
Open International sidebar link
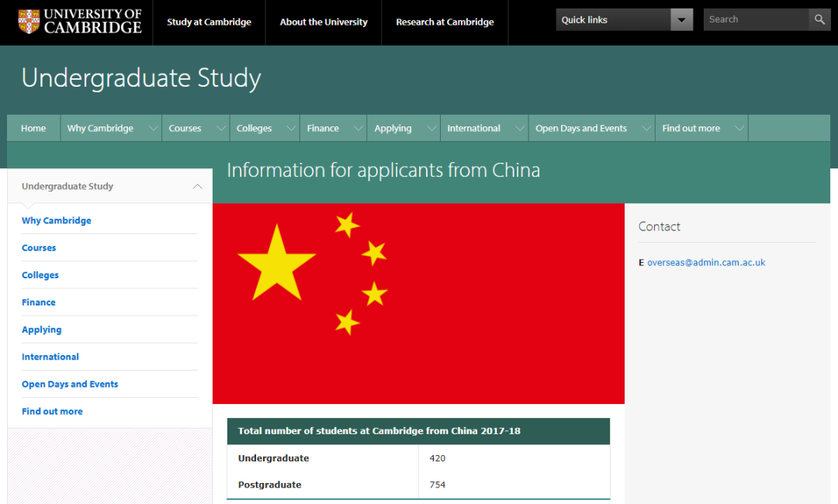tap(50, 357)
